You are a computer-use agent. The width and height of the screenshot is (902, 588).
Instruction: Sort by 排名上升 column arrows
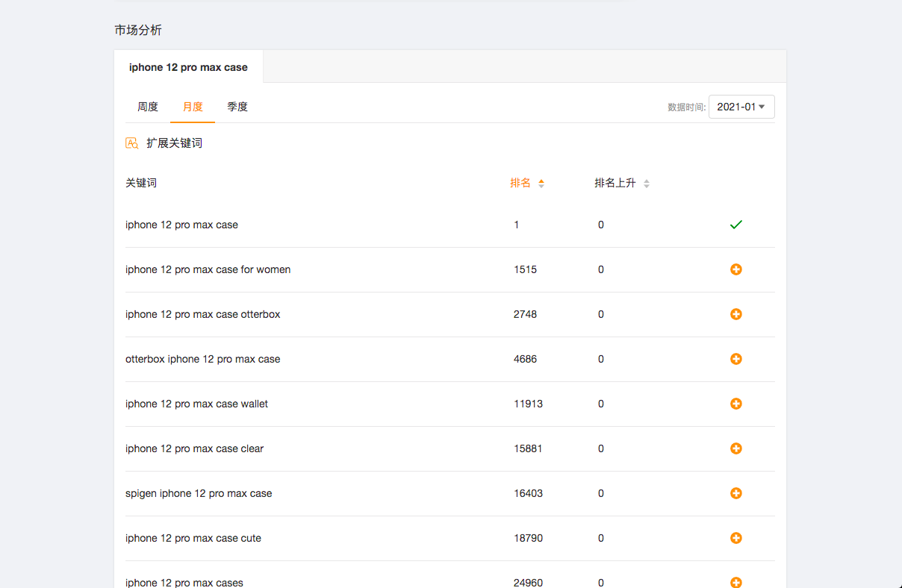click(647, 184)
